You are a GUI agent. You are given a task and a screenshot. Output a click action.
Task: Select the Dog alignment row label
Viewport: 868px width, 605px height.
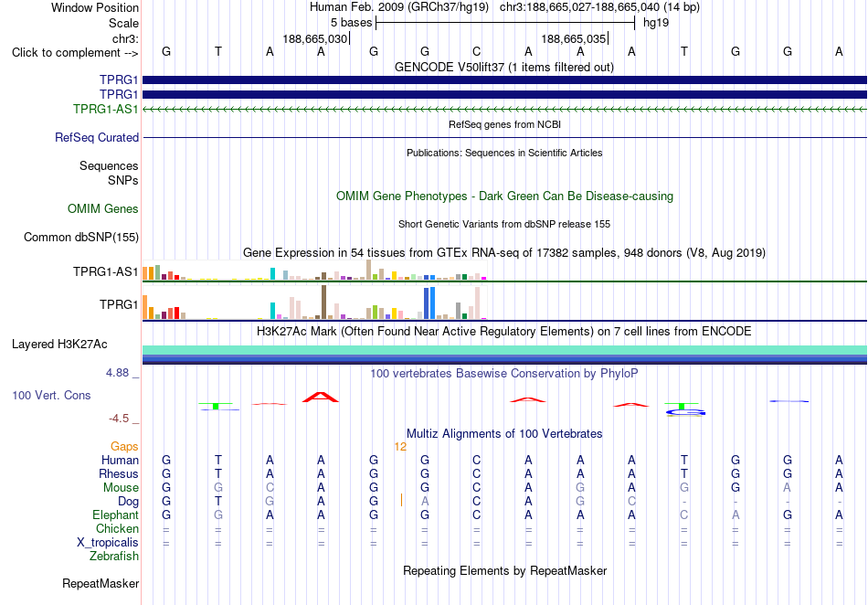(x=128, y=502)
